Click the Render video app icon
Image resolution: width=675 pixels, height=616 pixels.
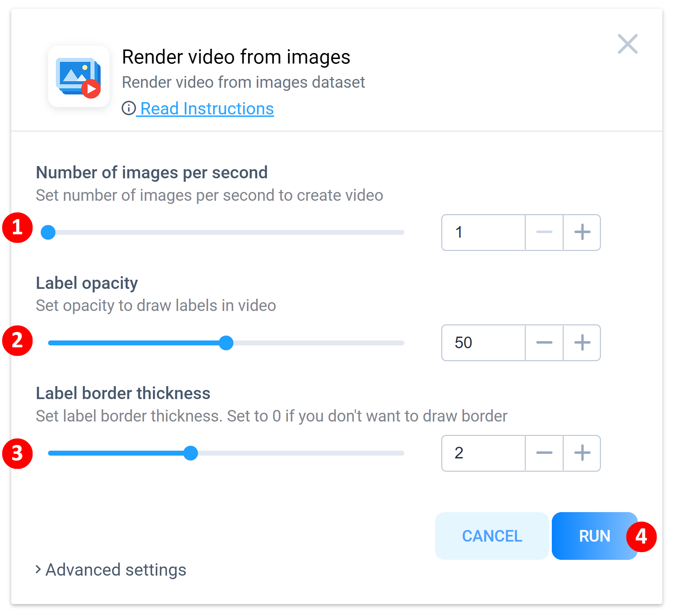click(x=79, y=77)
